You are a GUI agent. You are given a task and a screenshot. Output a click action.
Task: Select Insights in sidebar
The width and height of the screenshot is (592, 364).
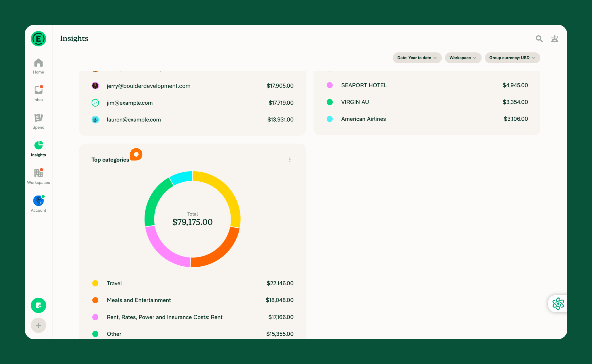click(38, 149)
